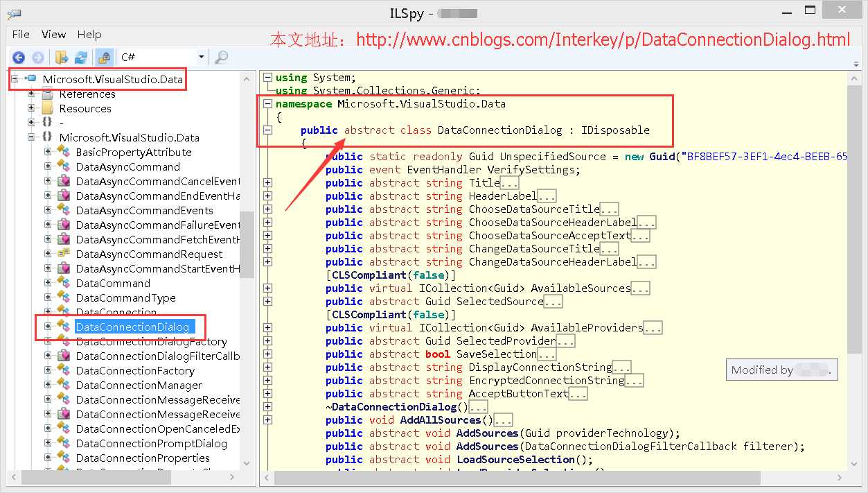The height and width of the screenshot is (493, 868).
Task: Click the DataConnectionDialogFilterCallb delegate icon
Action: pyautogui.click(x=64, y=356)
